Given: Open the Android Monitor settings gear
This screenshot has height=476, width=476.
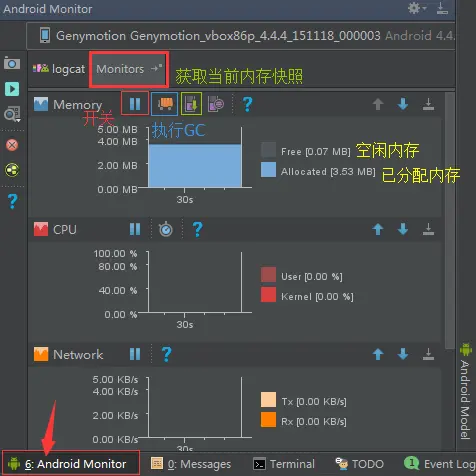Looking at the screenshot, I should coord(416,8).
